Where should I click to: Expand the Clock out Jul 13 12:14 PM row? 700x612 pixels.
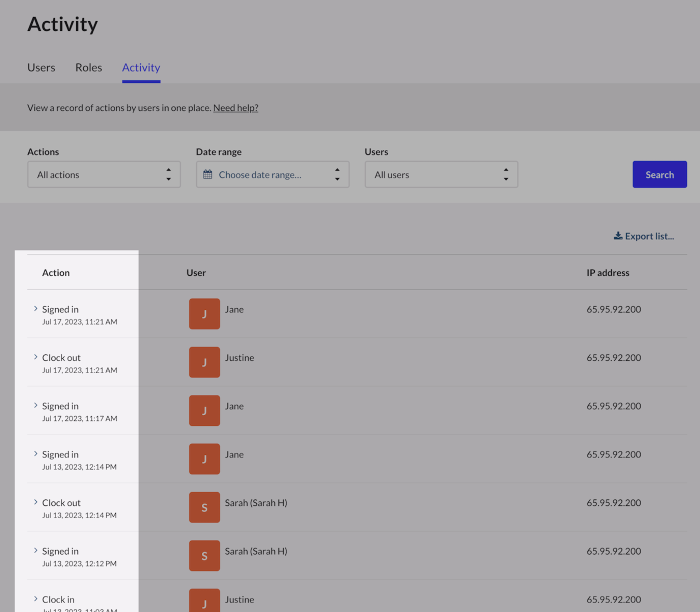click(35, 502)
